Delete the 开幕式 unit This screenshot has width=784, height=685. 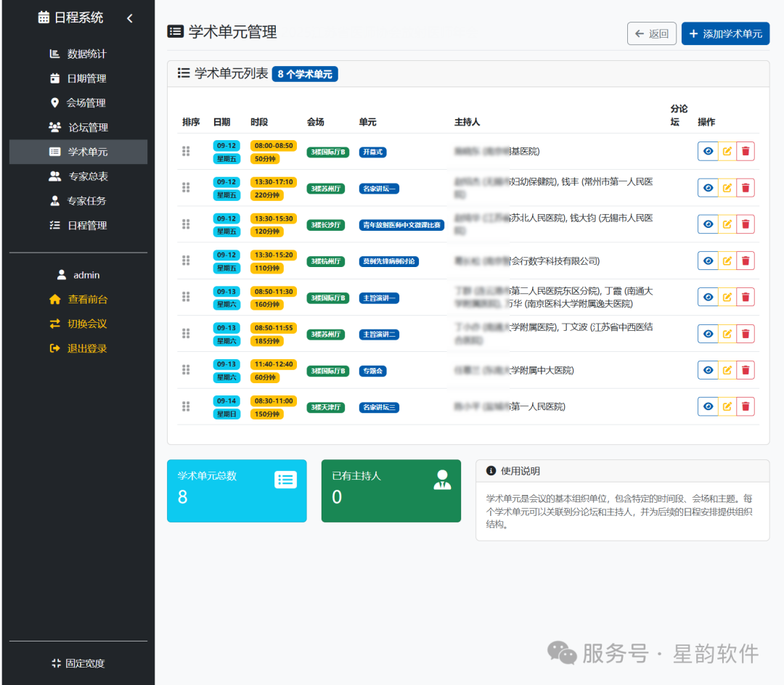746,151
